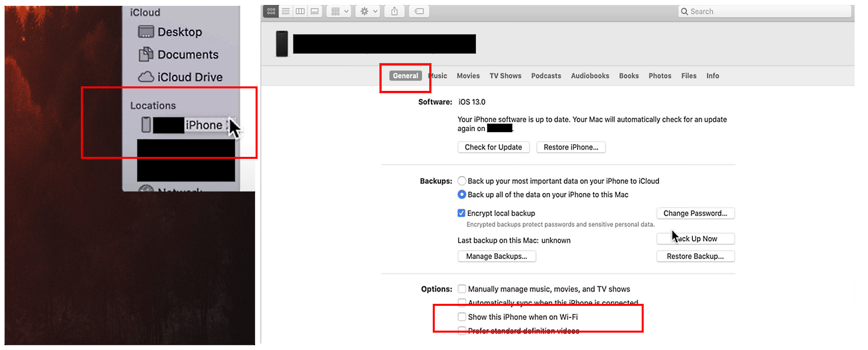The width and height of the screenshot is (868, 350).
Task: Click the magnifier icon in Search
Action: 685,11
